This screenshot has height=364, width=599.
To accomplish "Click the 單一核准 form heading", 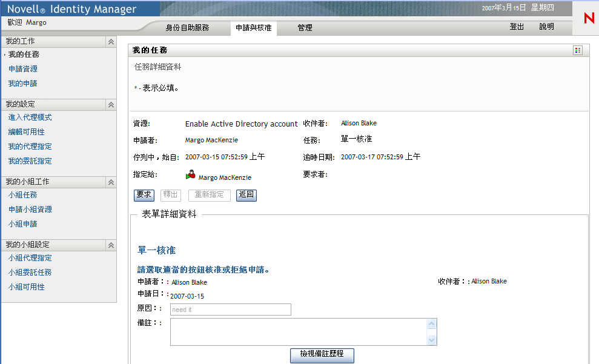I will 157,251.
